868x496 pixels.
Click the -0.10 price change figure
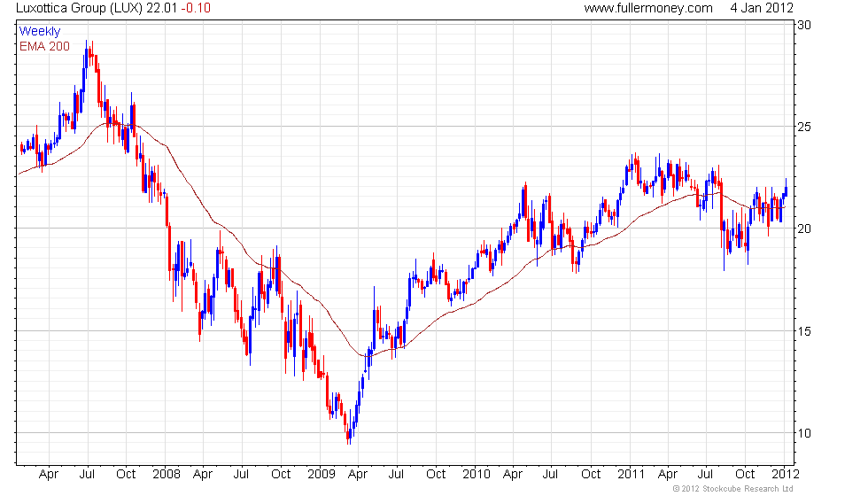[x=196, y=8]
